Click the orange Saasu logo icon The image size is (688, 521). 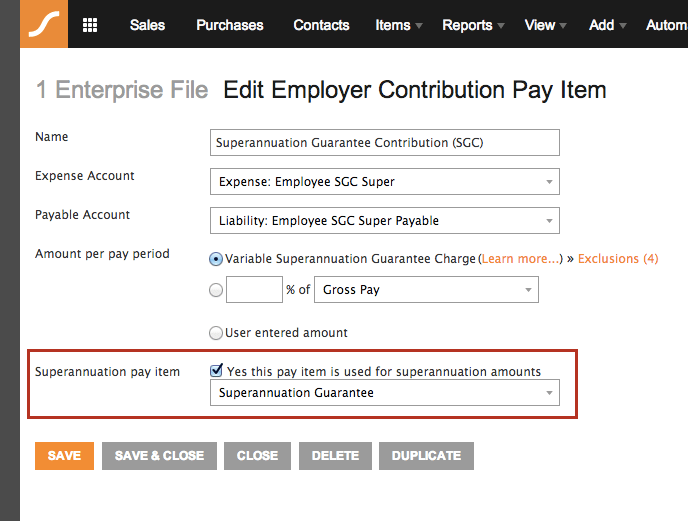tap(44, 25)
